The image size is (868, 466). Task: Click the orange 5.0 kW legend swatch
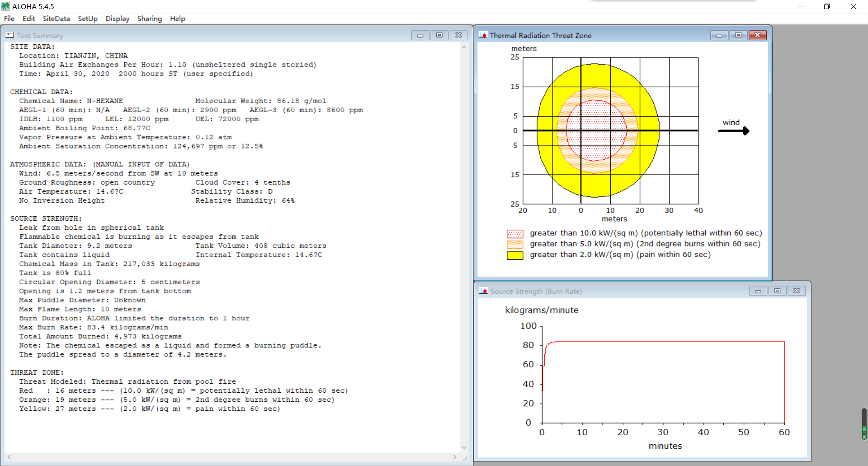click(x=515, y=245)
